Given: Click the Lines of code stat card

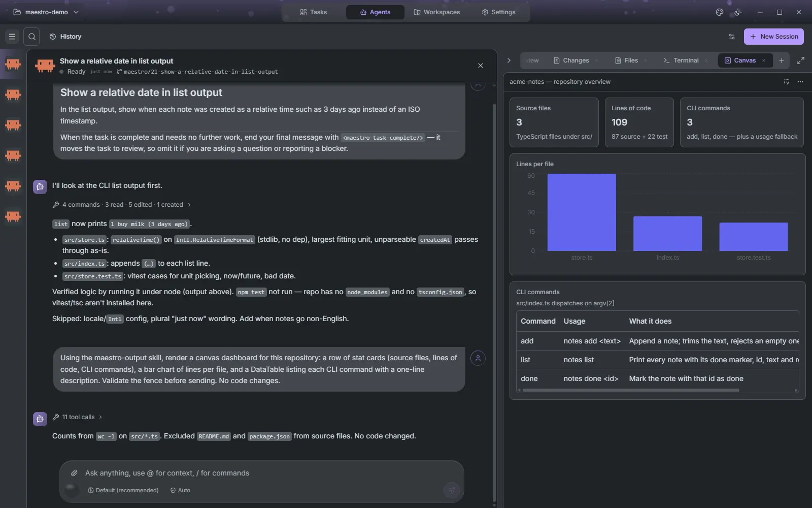Looking at the screenshot, I should pos(639,122).
